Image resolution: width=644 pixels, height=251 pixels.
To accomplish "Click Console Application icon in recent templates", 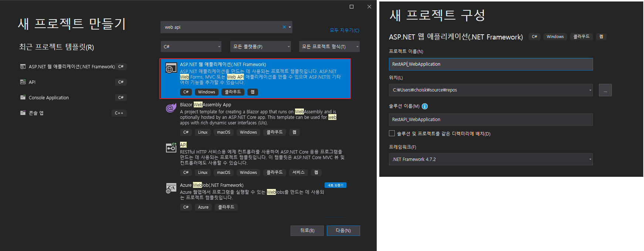I will 23,97.
